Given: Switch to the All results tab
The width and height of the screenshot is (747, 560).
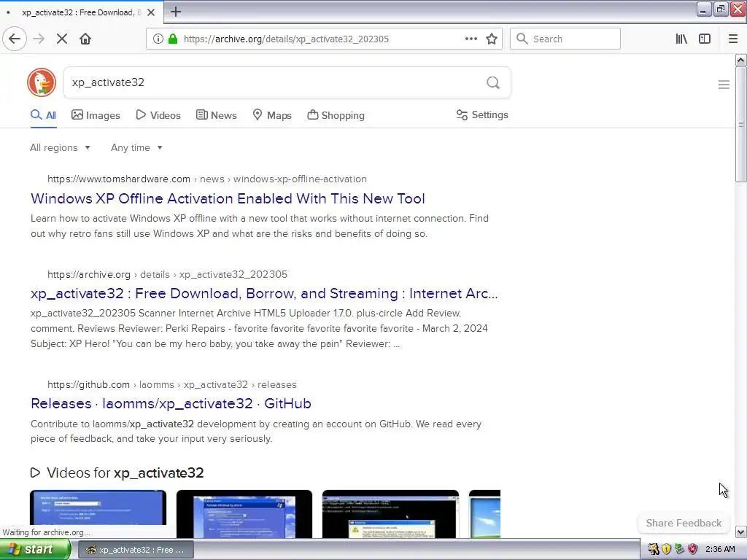Looking at the screenshot, I should (x=43, y=115).
